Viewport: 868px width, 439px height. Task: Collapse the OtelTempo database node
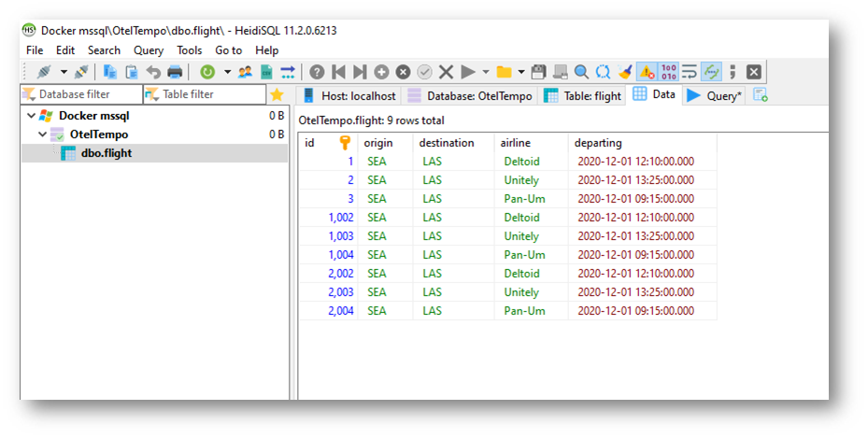point(43,135)
